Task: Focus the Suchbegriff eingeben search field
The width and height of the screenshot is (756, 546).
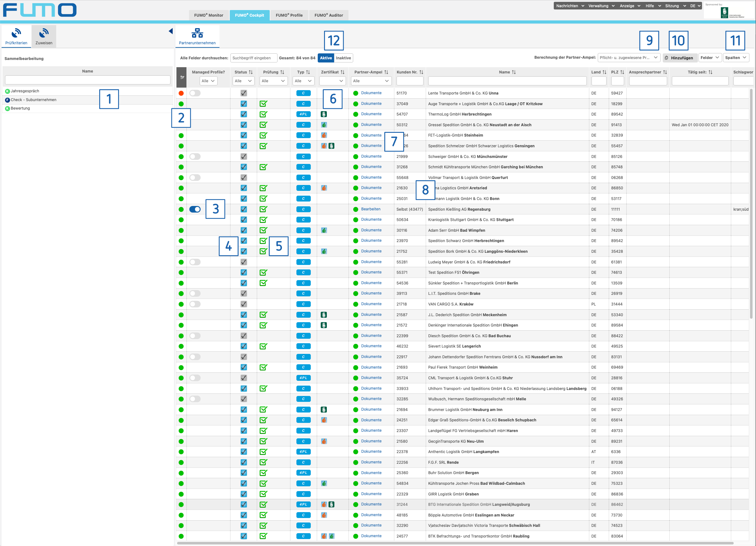Action: (x=254, y=58)
